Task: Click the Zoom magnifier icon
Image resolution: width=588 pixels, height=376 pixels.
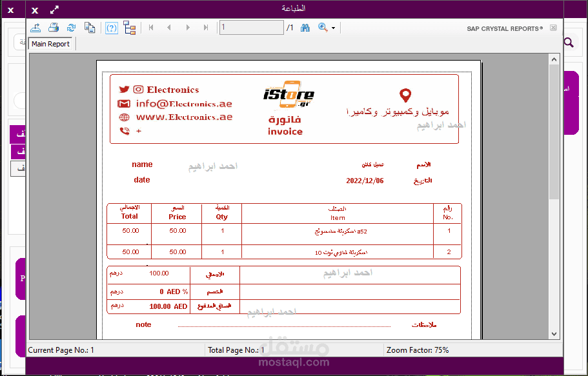Action: pyautogui.click(x=323, y=27)
